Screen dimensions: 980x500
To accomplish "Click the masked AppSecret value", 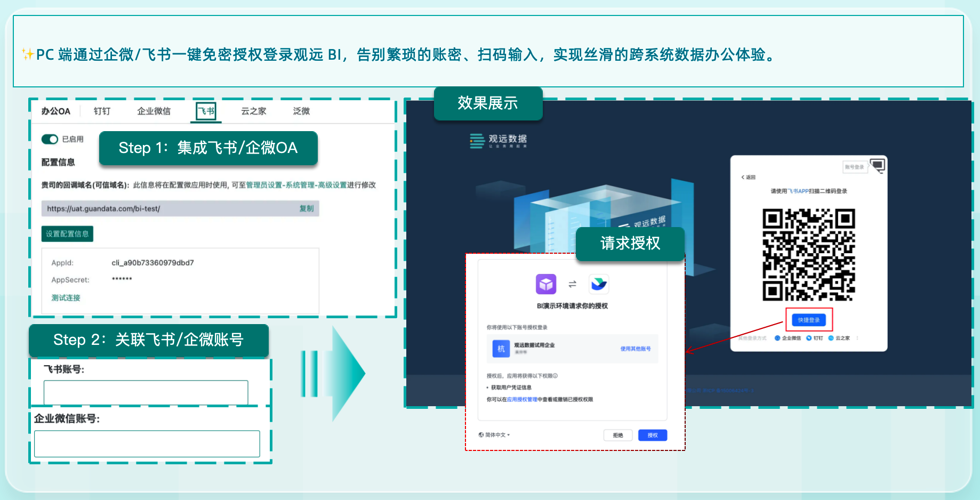I will (x=122, y=279).
